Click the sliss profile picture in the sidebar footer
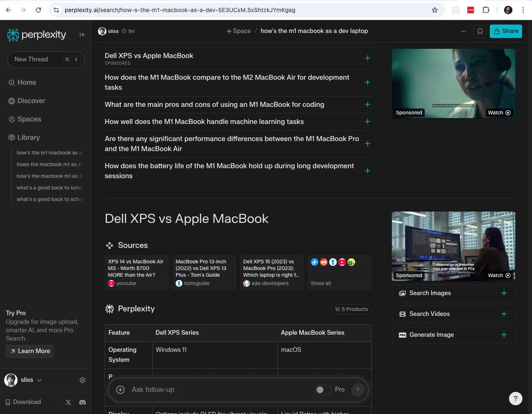The image size is (532, 414). tap(11, 380)
